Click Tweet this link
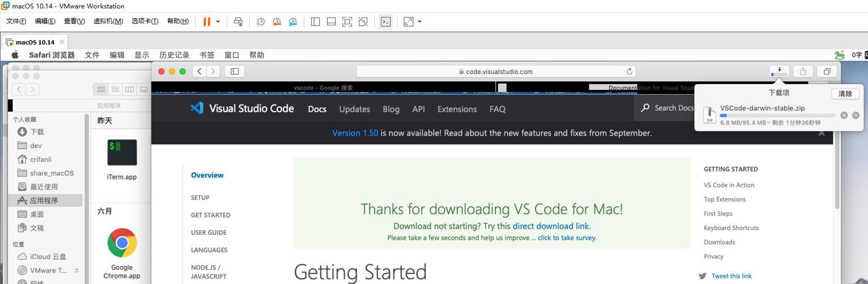The image size is (868, 284). click(x=731, y=276)
